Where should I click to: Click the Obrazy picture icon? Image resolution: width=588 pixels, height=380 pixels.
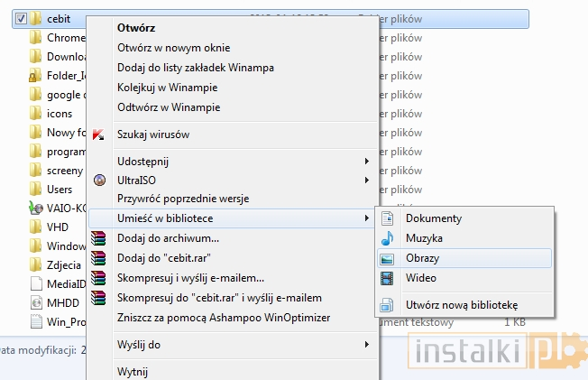[x=387, y=259]
